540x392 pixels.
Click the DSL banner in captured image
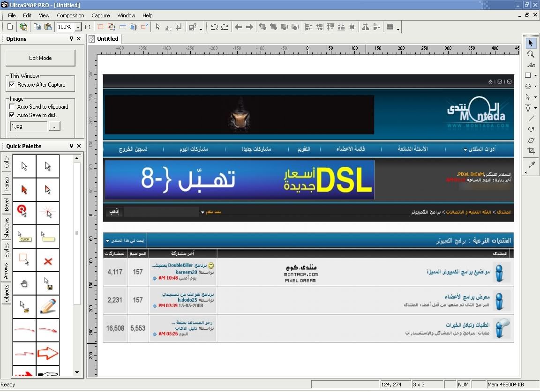click(240, 180)
